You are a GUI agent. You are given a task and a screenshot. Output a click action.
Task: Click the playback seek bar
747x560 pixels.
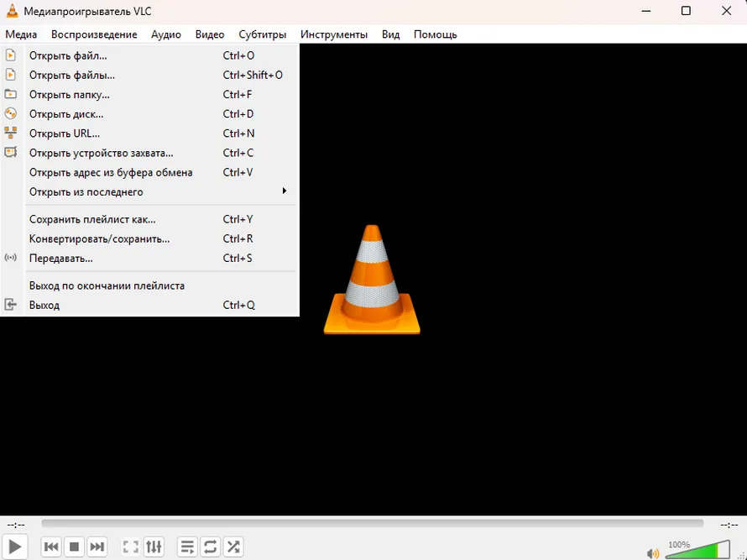(x=372, y=523)
